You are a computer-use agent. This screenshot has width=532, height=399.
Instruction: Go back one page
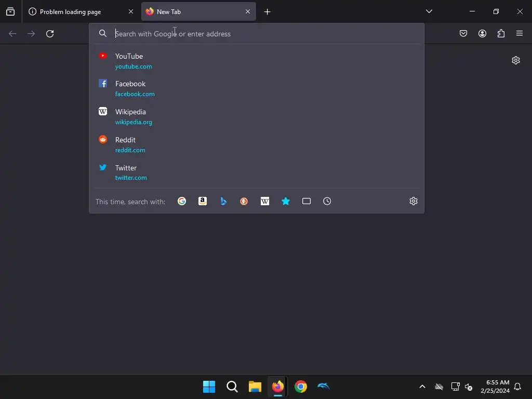click(x=12, y=34)
